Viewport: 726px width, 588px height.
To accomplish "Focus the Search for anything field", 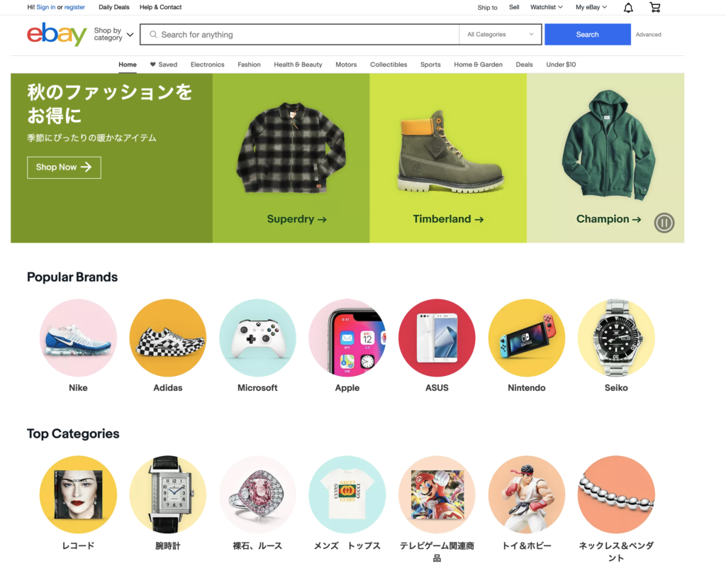I will pos(300,34).
